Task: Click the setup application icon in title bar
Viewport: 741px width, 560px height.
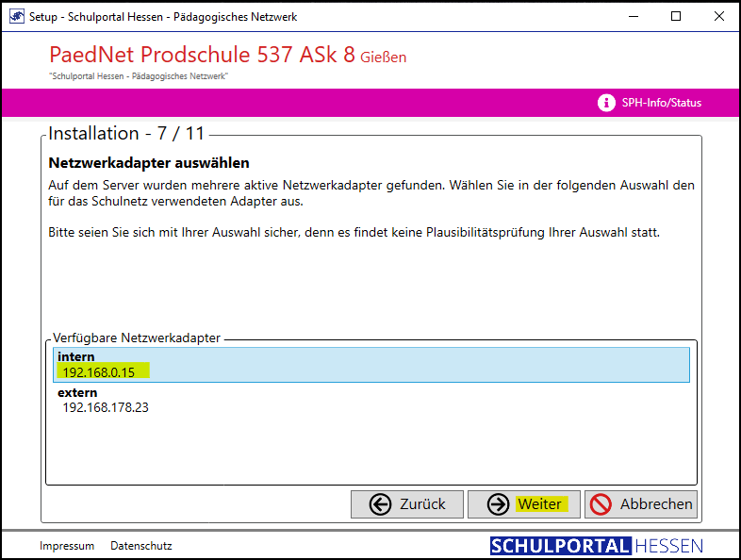Action: pyautogui.click(x=17, y=17)
